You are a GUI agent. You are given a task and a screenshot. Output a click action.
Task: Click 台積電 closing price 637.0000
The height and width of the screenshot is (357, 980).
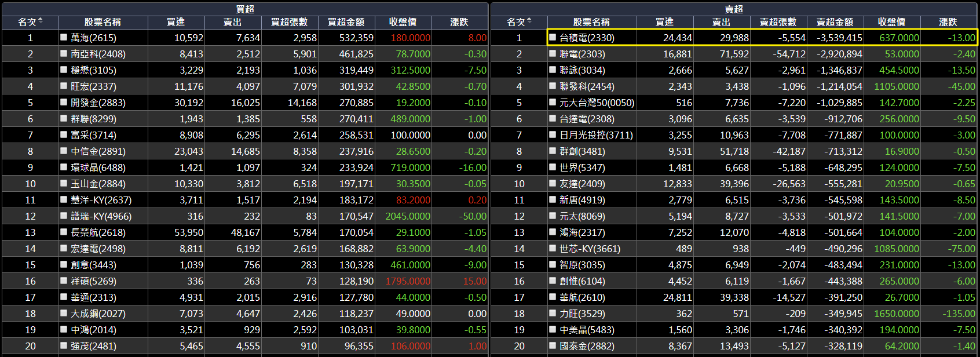[x=899, y=38]
